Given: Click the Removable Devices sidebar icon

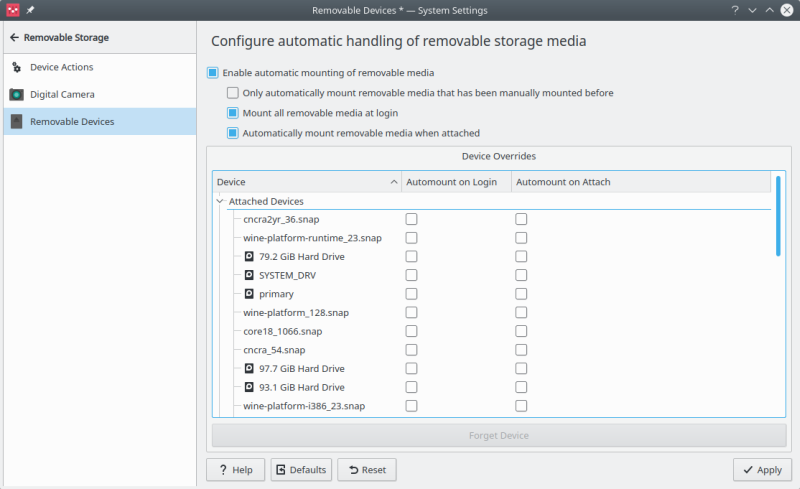Looking at the screenshot, I should coord(16,121).
